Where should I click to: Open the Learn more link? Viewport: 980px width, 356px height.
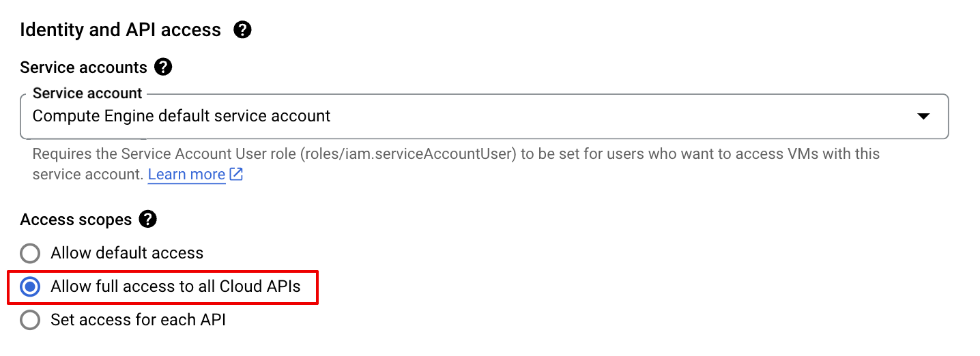click(x=186, y=175)
